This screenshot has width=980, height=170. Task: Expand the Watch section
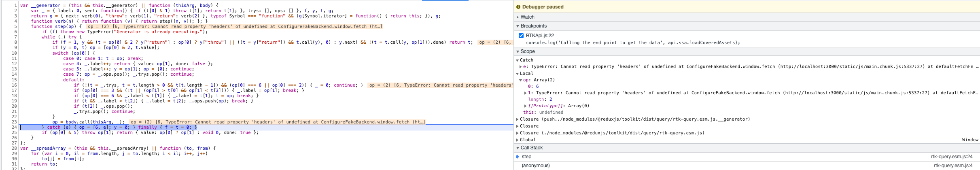click(518, 17)
